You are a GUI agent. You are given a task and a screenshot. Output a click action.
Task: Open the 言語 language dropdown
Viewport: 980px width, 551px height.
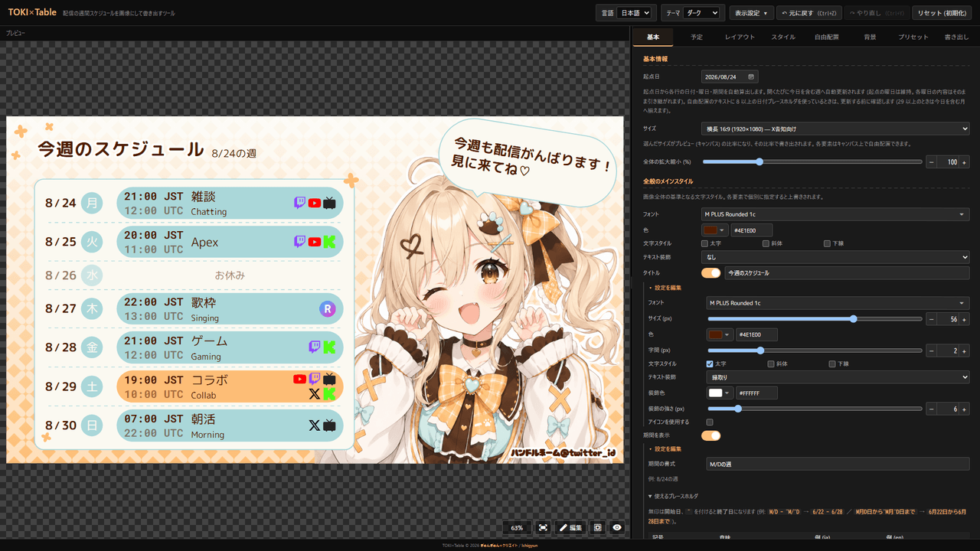click(x=634, y=13)
